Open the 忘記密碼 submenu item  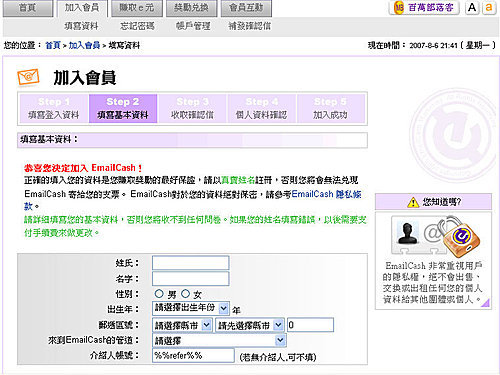pyautogui.click(x=137, y=26)
